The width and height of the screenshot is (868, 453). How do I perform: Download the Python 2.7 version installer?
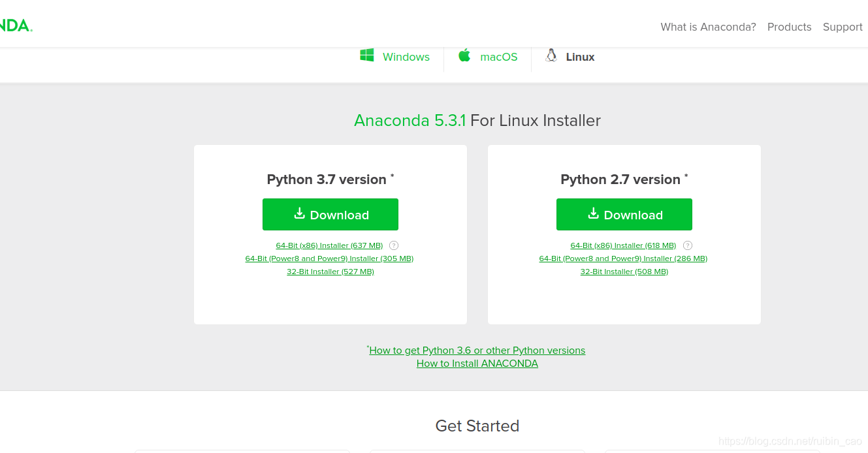[624, 215]
